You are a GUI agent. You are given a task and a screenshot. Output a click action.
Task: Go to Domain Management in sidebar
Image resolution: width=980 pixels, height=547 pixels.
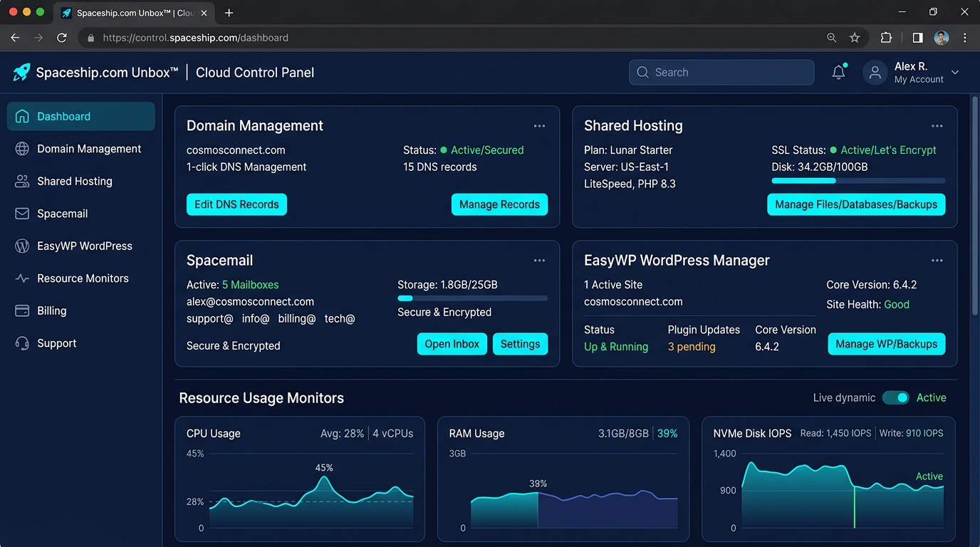80,149
